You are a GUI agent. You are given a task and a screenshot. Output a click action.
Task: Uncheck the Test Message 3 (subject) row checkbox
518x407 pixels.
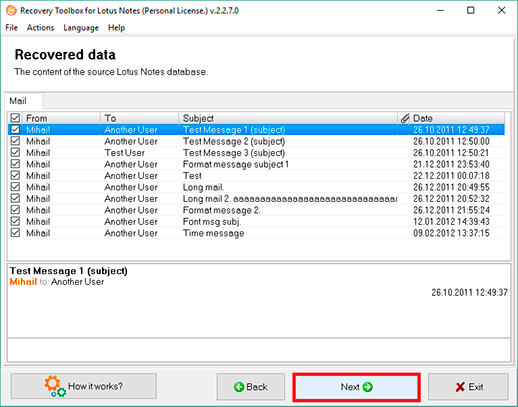point(15,152)
